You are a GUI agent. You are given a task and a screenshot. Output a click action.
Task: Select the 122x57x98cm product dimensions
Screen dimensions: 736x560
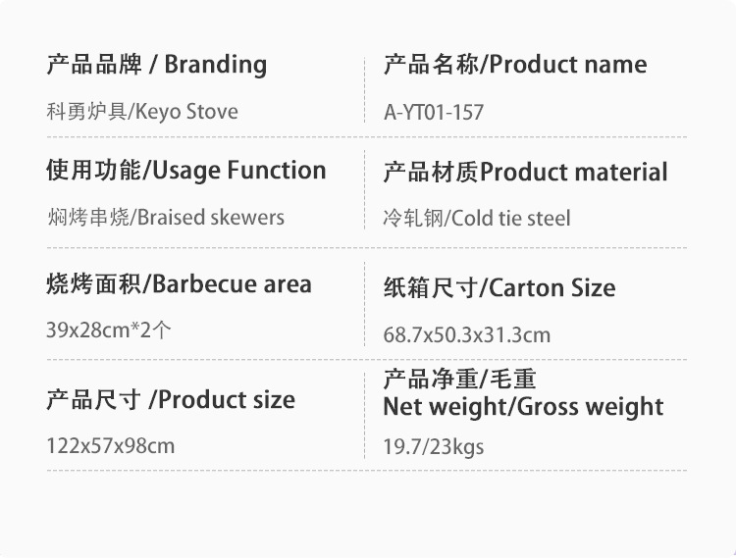(x=111, y=446)
